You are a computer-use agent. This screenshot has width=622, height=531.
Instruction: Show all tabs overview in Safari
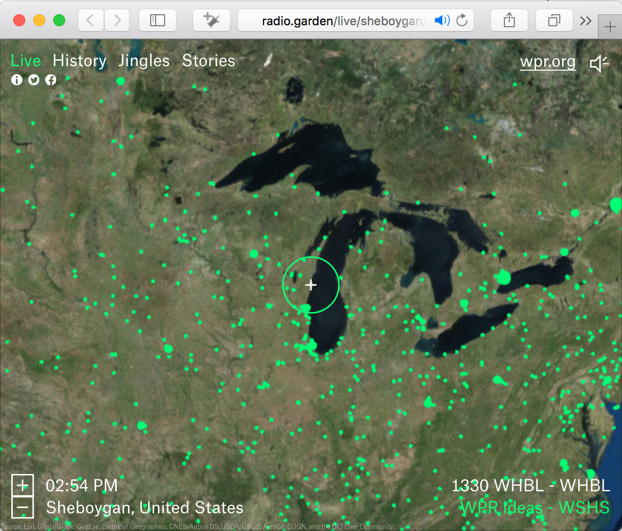coord(553,20)
